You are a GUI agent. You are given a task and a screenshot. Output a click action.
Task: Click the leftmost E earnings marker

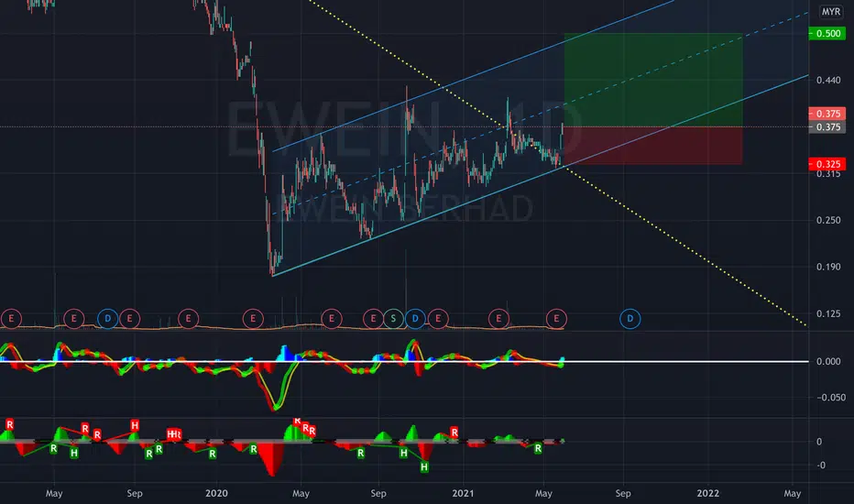[x=11, y=319]
